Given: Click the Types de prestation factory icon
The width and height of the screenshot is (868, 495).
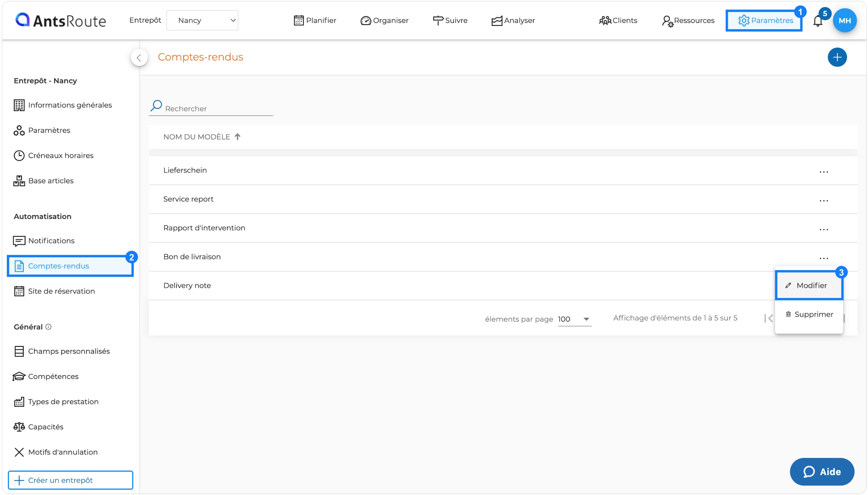Looking at the screenshot, I should point(19,402).
